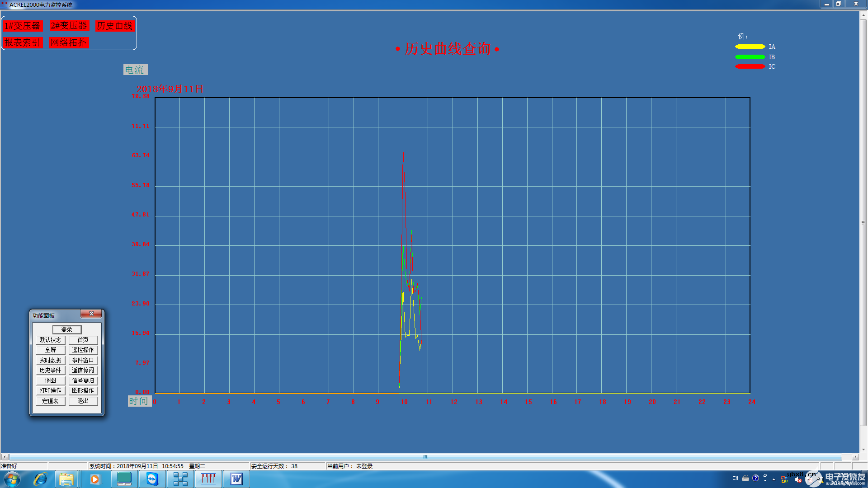Open the 1#变压器 tab
The width and height of the screenshot is (868, 488).
coord(23,26)
